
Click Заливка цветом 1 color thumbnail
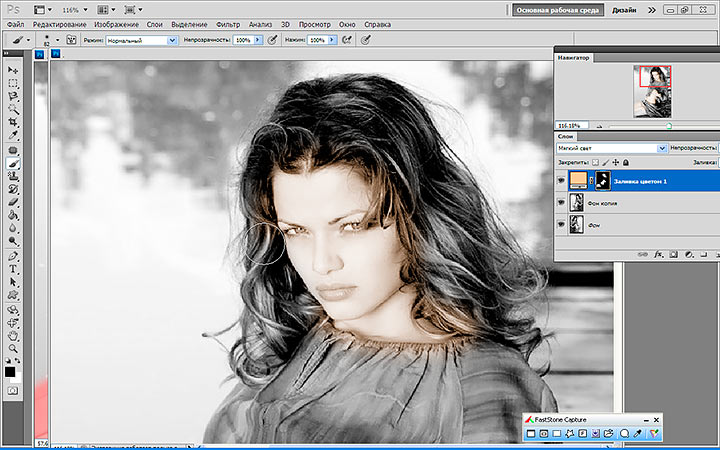pos(578,180)
